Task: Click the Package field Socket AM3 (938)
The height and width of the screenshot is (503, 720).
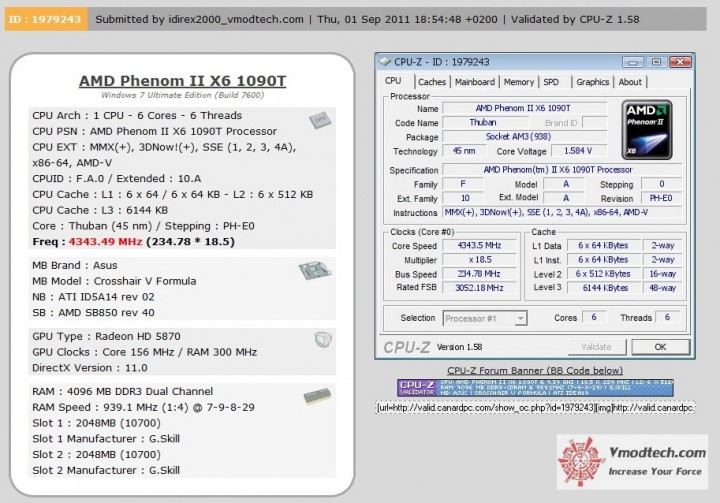Action: point(524,137)
